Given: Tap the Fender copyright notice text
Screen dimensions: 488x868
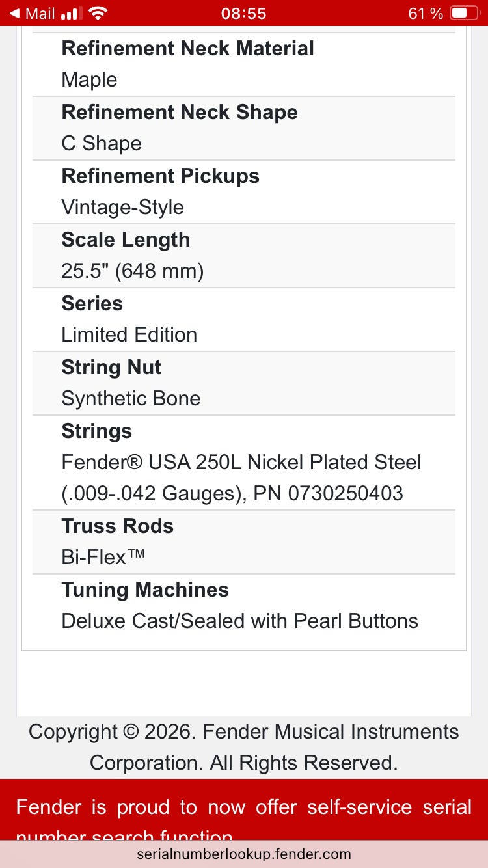Looking at the screenshot, I should point(244,746).
